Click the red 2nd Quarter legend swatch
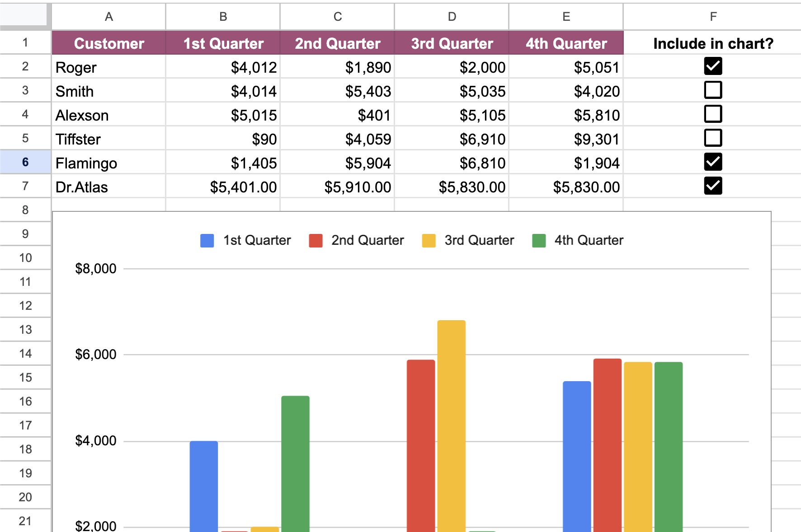The width and height of the screenshot is (801, 532). click(316, 241)
